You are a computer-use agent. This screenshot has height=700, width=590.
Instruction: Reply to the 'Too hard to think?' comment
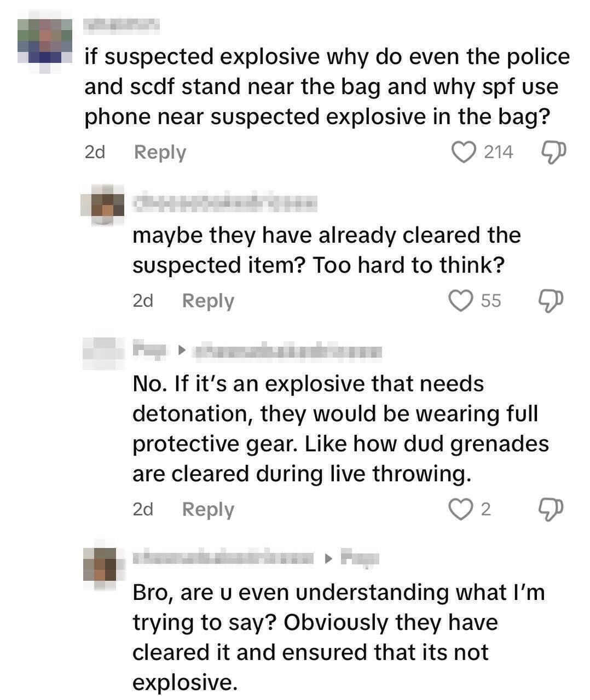click(208, 301)
